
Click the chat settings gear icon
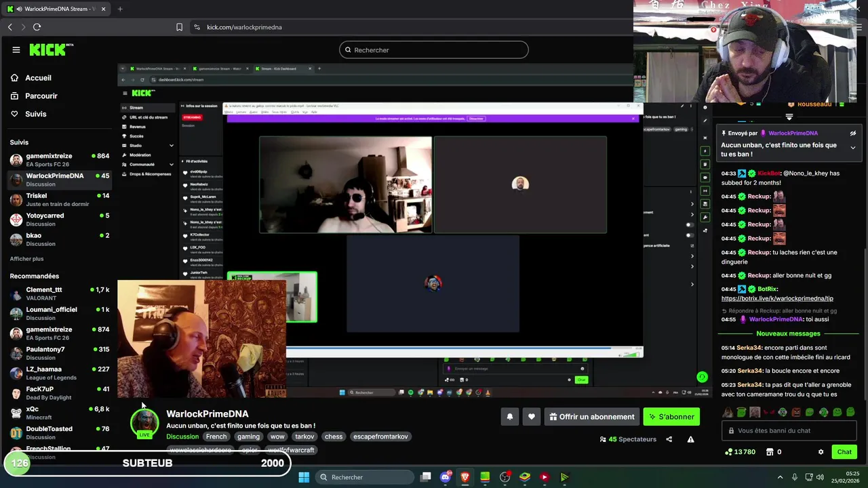(x=821, y=452)
